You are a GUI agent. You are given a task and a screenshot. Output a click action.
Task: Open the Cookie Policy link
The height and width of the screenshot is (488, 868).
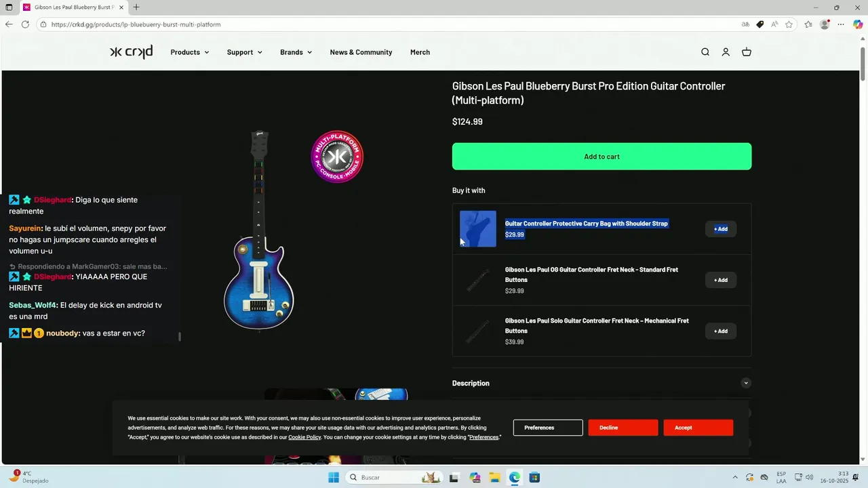[304, 437]
